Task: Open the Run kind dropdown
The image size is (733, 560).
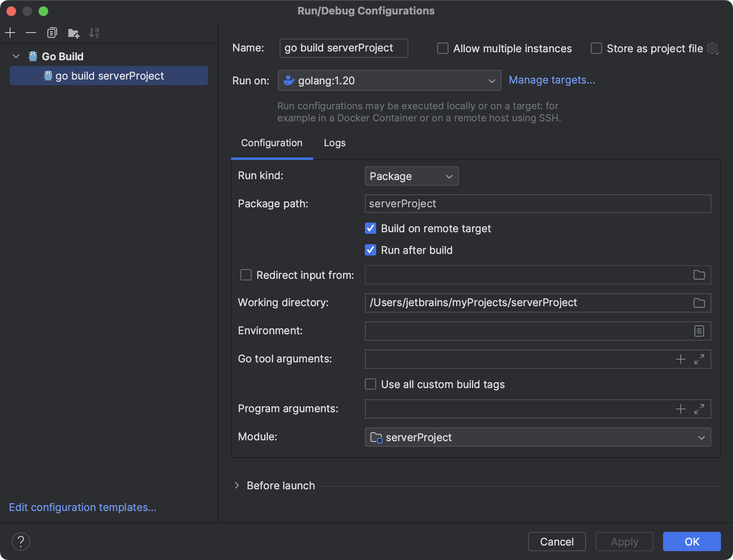Action: [x=411, y=176]
